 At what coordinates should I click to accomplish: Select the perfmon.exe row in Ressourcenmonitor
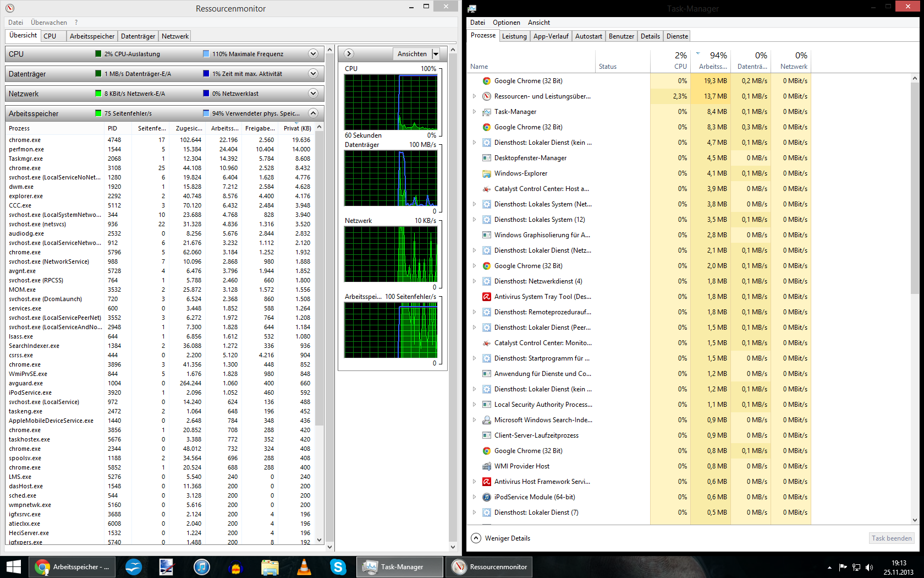tap(160, 149)
